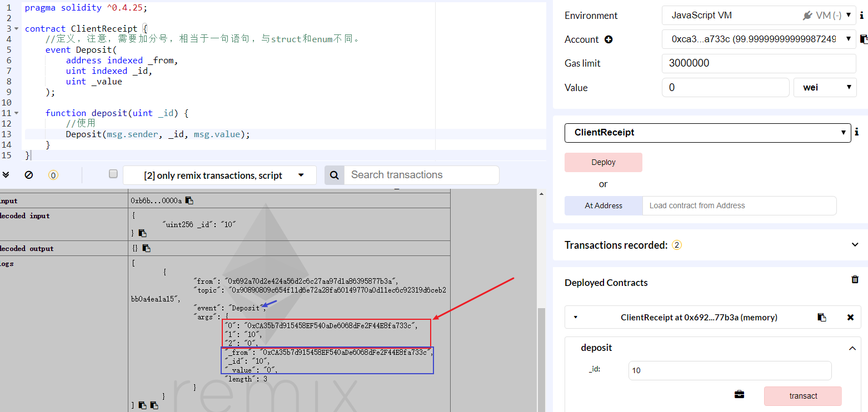
Task: Delete all deployed contracts with trash icon
Action: coord(855,279)
